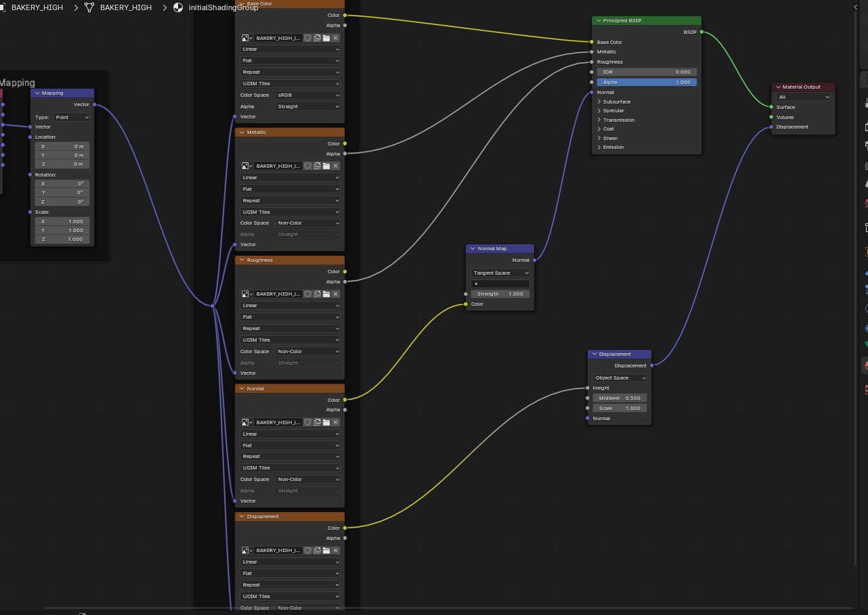Click new image copy icon in Displacement texture node
868x615 pixels.
317,550
